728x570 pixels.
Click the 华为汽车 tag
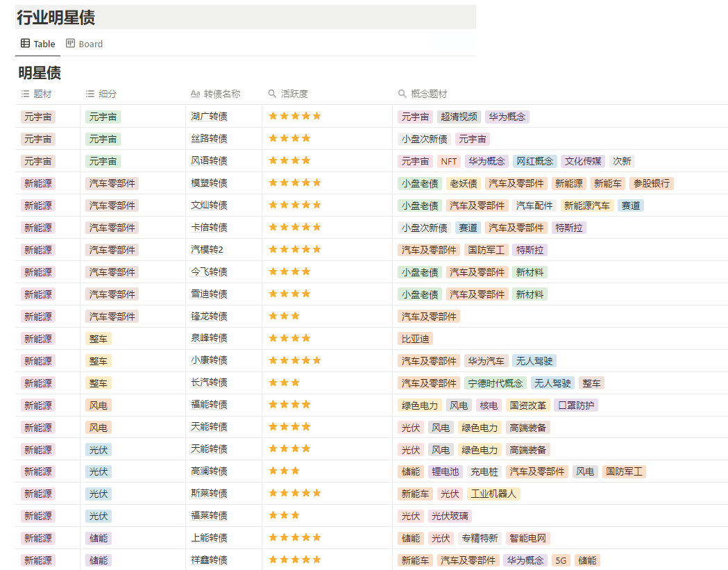point(486,361)
